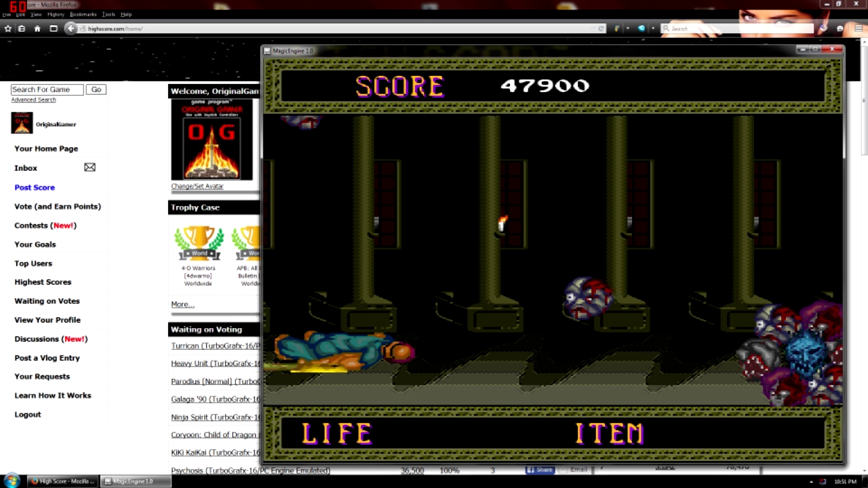Click View Your Profile link
The image size is (868, 488).
point(47,320)
